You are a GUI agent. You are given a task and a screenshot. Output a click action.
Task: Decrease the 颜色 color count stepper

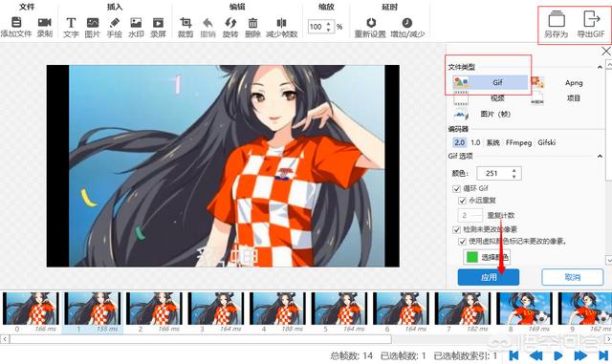click(x=514, y=177)
